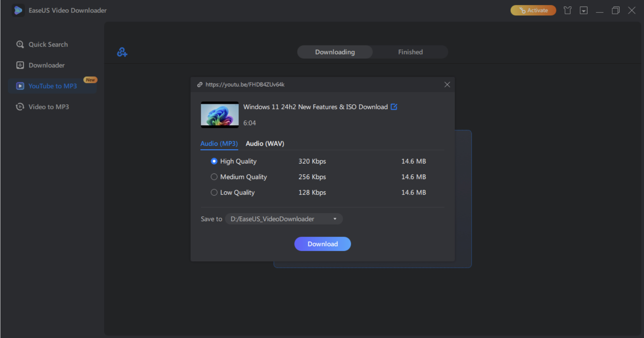644x338 pixels.
Task: Switch to the Audio (MP3) tab
Action: (x=219, y=144)
